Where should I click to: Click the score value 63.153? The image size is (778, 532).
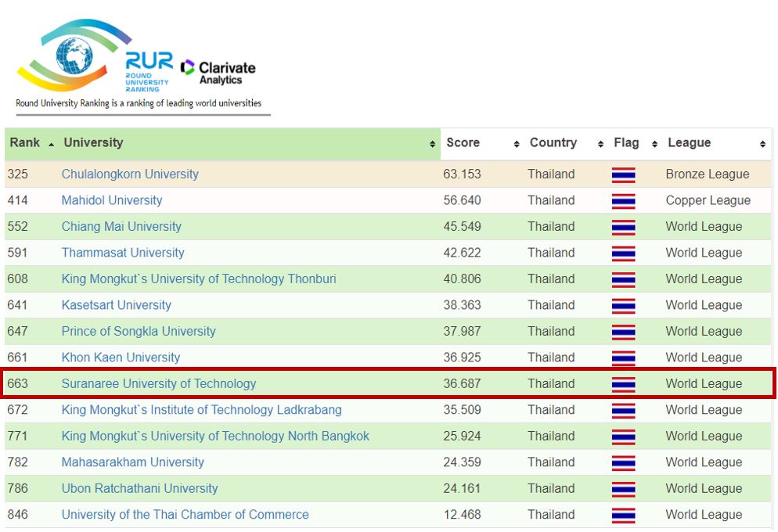click(462, 174)
